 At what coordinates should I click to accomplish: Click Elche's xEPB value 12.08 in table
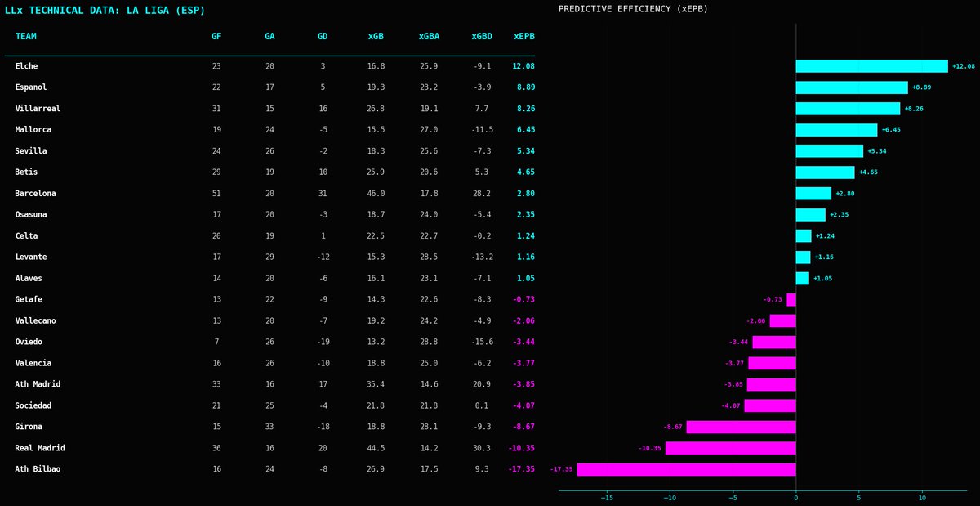tap(523, 66)
